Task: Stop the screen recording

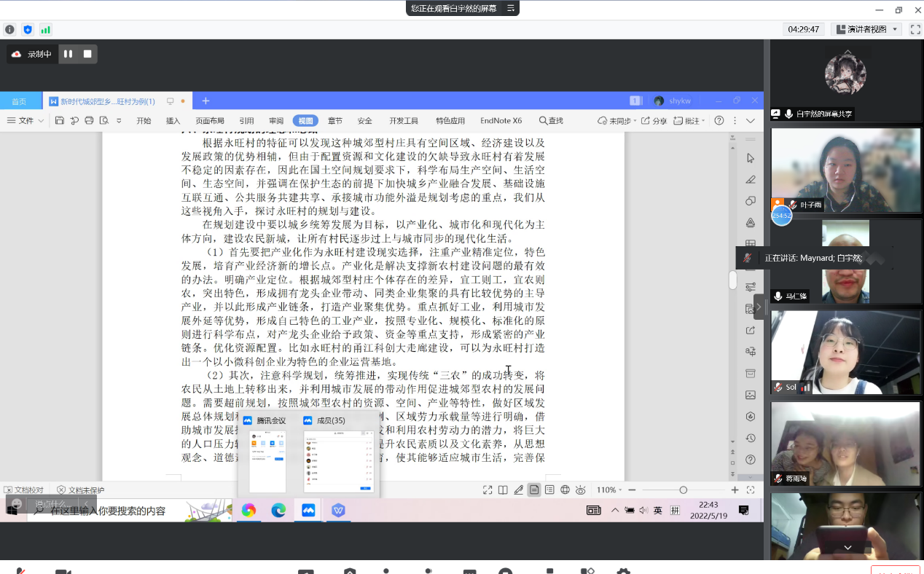Action: [87, 54]
